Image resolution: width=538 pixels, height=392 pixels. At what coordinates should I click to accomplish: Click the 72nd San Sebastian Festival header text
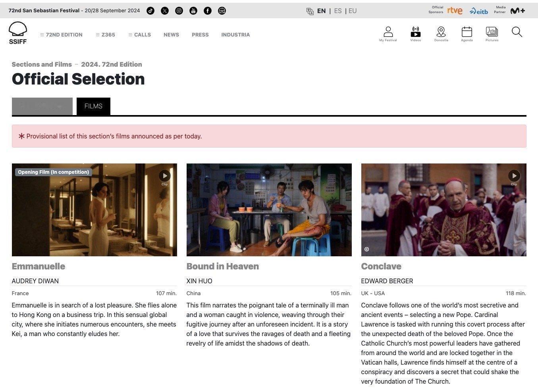[x=44, y=11]
